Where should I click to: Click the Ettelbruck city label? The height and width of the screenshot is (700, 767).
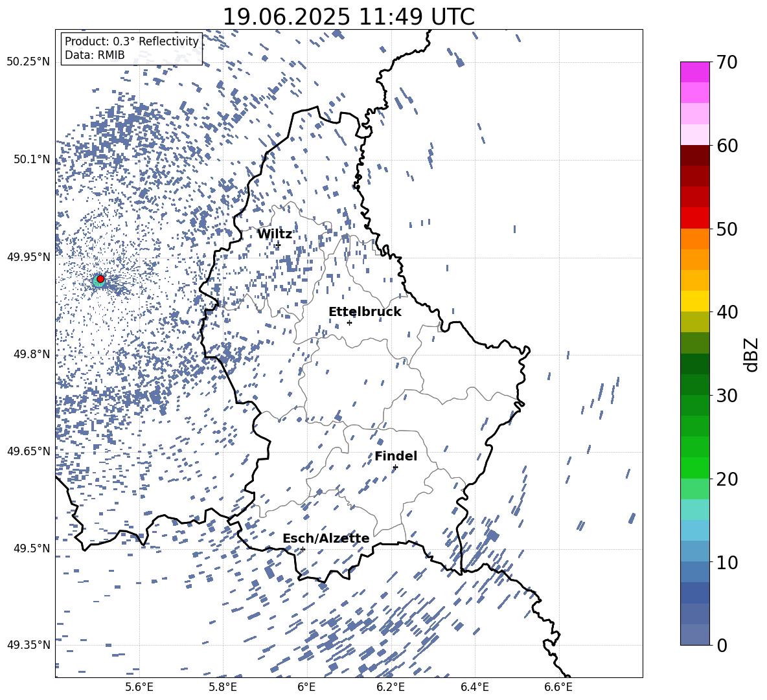tap(365, 312)
